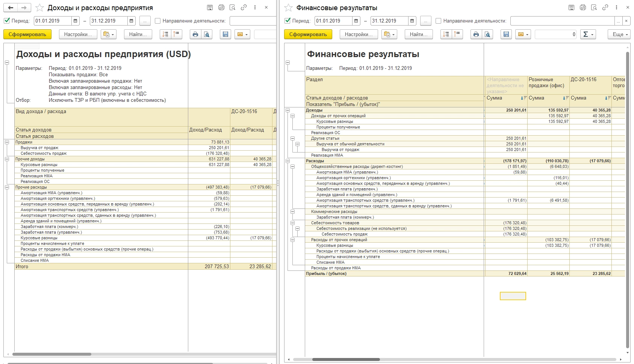Get link to left report via chain icon
The width and height of the screenshot is (634, 364).
click(244, 8)
